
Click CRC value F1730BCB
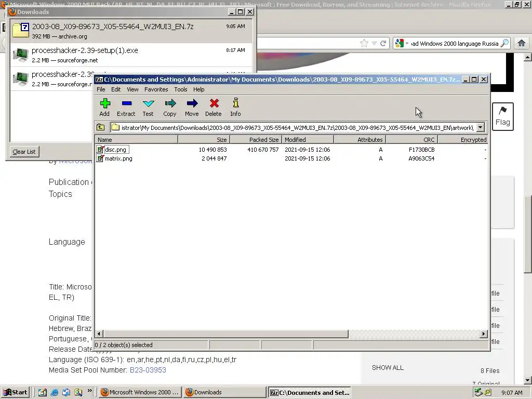click(x=421, y=150)
